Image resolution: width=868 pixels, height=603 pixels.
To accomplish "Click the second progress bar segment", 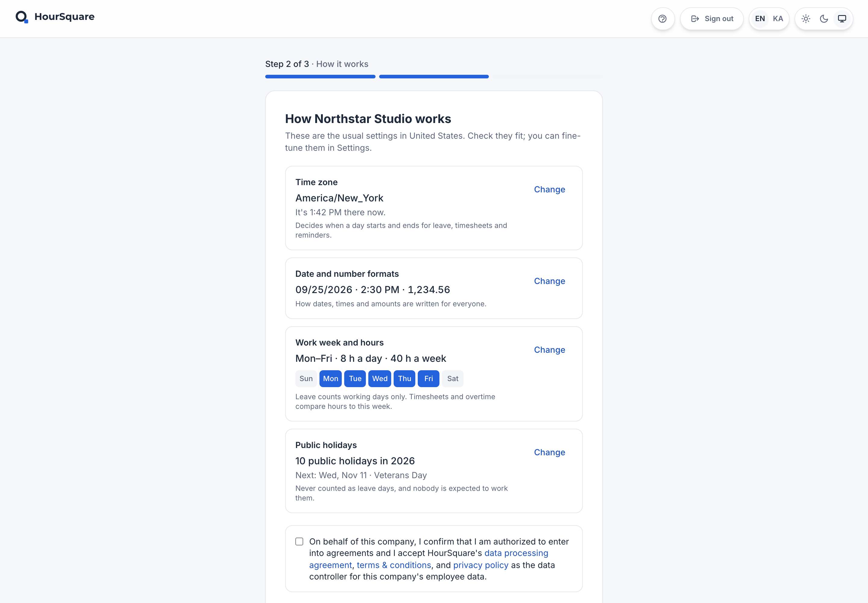I will click(434, 77).
